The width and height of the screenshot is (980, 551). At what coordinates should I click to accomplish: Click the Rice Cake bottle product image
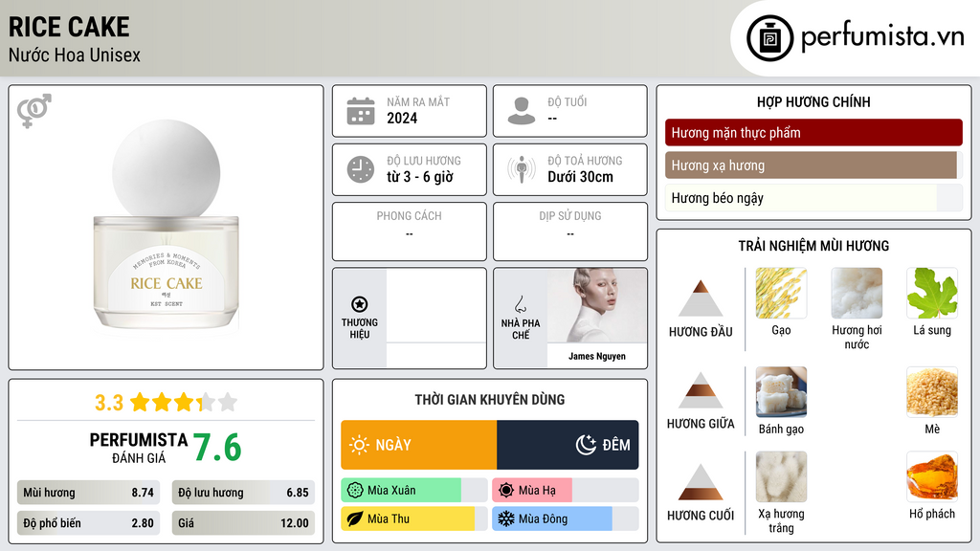pos(167,225)
